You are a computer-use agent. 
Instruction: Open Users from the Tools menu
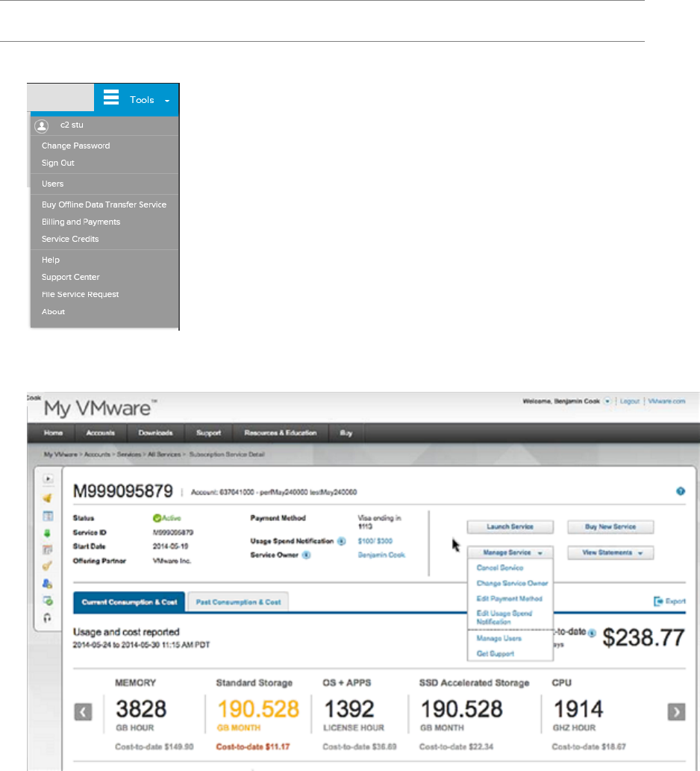click(x=52, y=184)
